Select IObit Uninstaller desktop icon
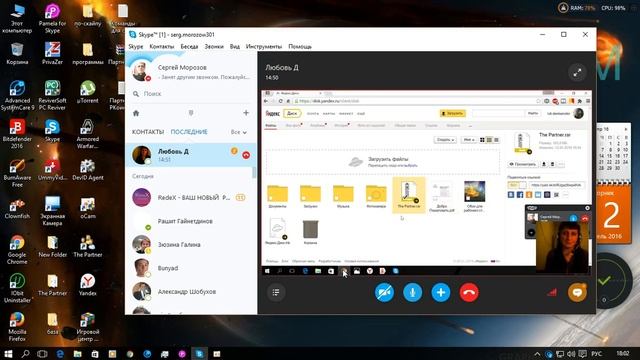 tap(17, 288)
